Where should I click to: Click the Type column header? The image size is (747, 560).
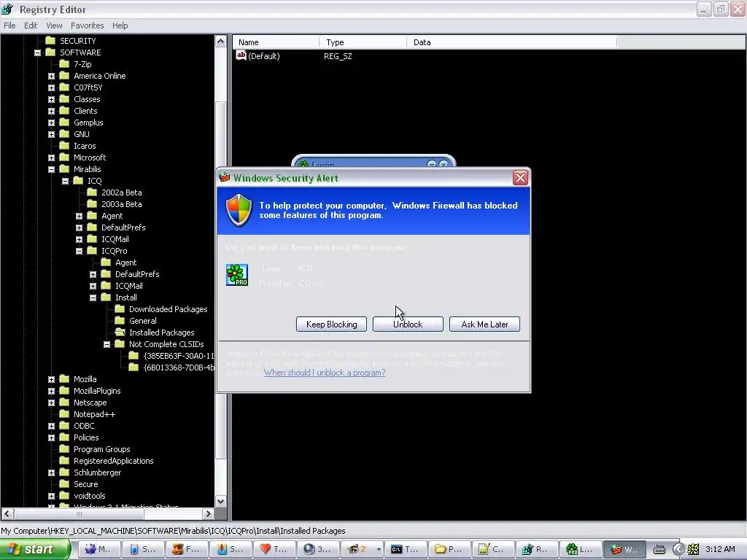pyautogui.click(x=363, y=42)
